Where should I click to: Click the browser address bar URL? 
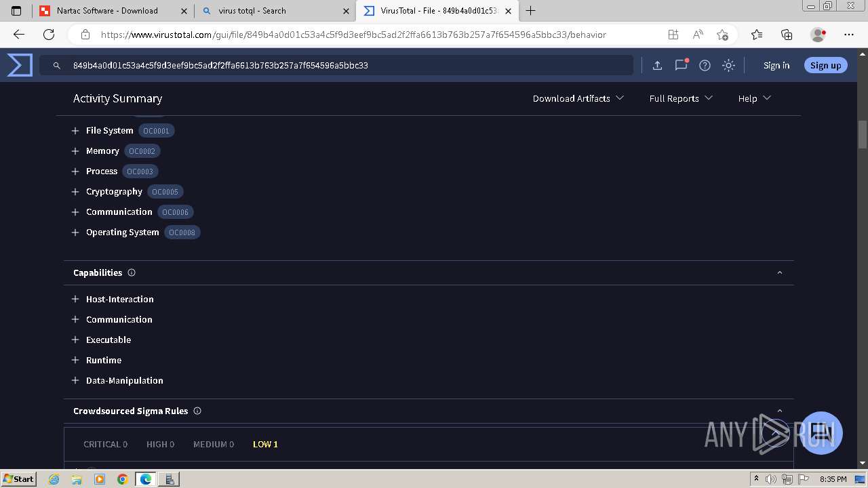point(353,35)
